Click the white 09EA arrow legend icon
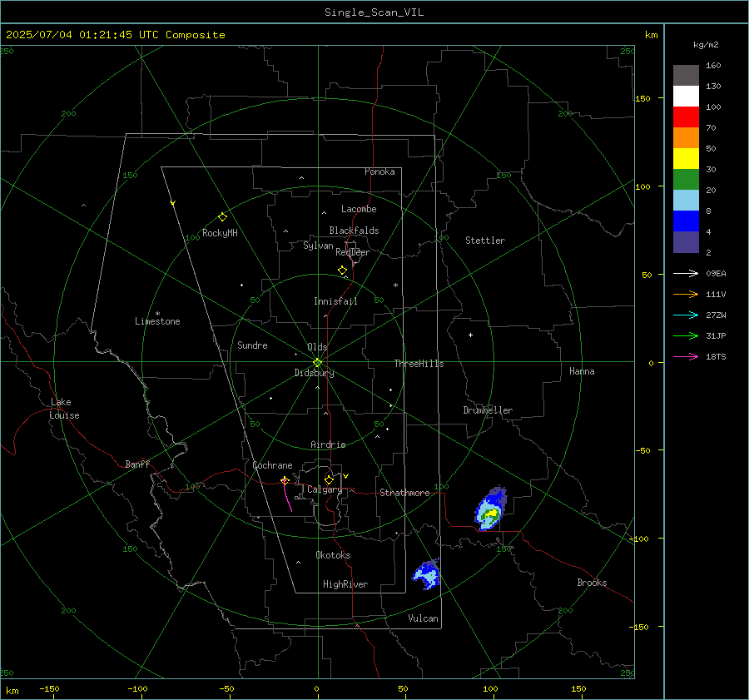This screenshot has width=749, height=700. [x=686, y=273]
